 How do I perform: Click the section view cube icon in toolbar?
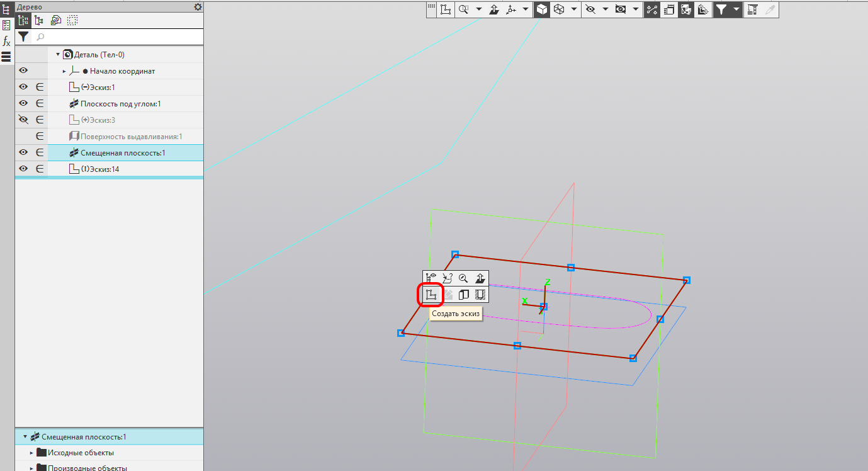pyautogui.click(x=687, y=9)
